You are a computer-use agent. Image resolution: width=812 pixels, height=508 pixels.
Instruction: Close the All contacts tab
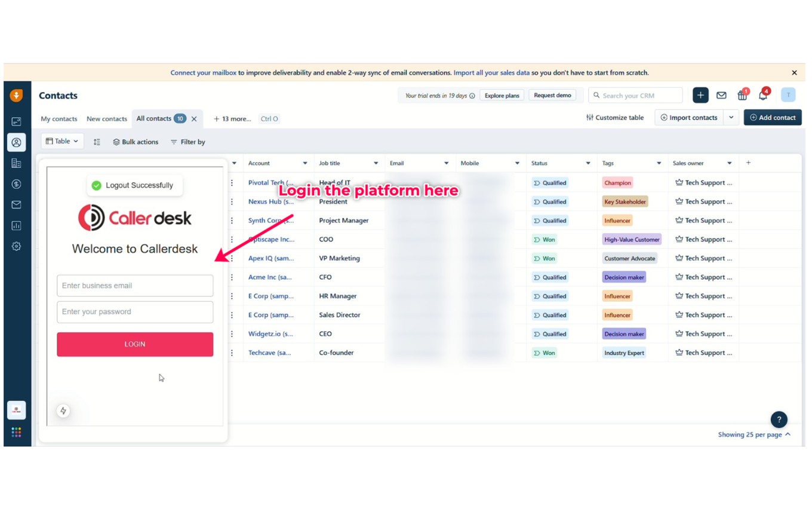(194, 119)
